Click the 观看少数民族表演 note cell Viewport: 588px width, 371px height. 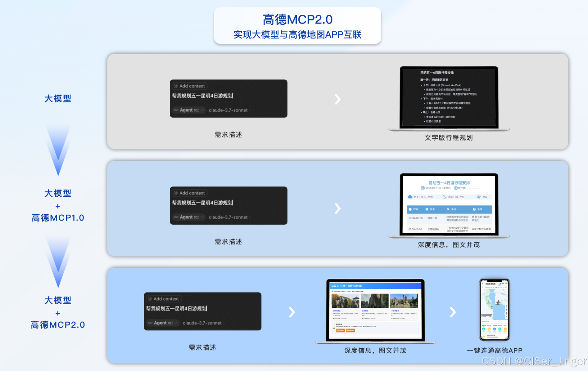481,229
